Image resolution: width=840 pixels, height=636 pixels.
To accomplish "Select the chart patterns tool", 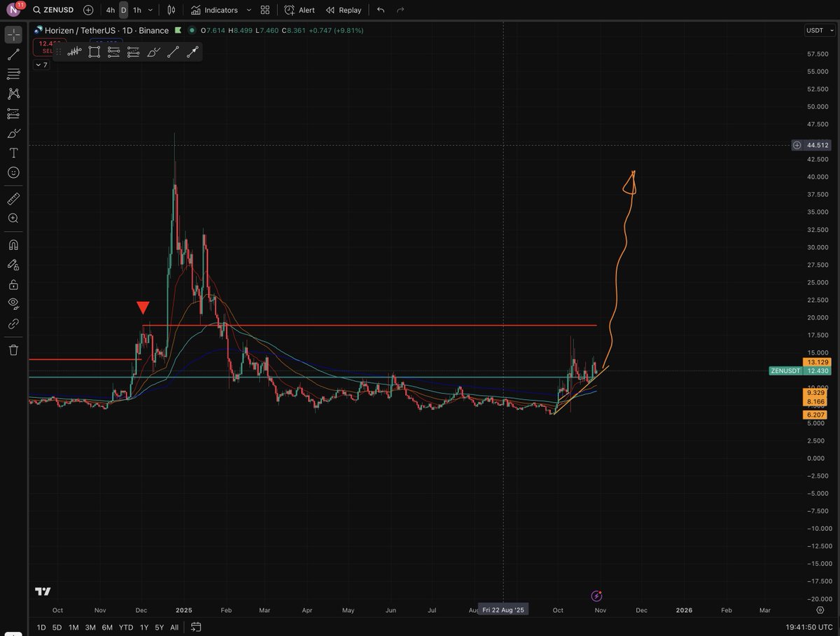I will click(x=13, y=93).
